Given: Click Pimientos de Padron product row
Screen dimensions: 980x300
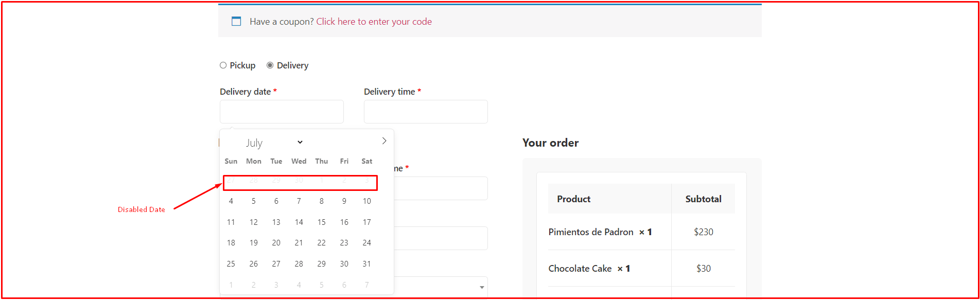Looking at the screenshot, I should [641, 232].
